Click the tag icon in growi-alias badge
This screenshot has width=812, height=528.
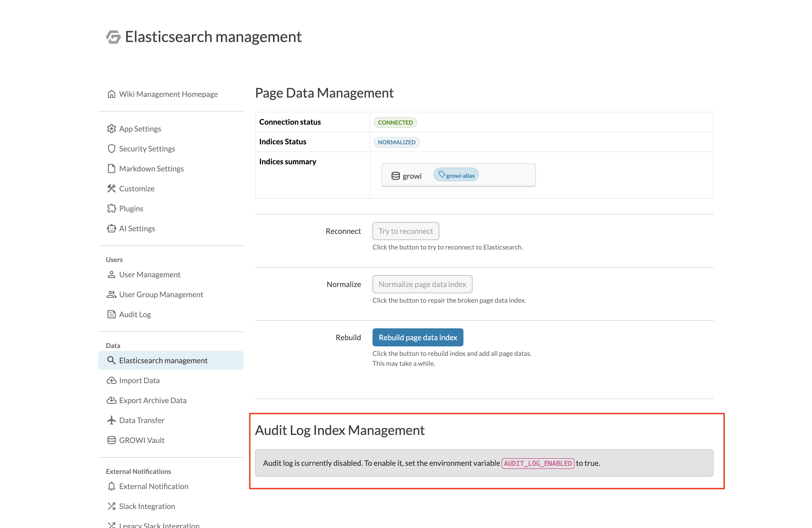point(441,175)
